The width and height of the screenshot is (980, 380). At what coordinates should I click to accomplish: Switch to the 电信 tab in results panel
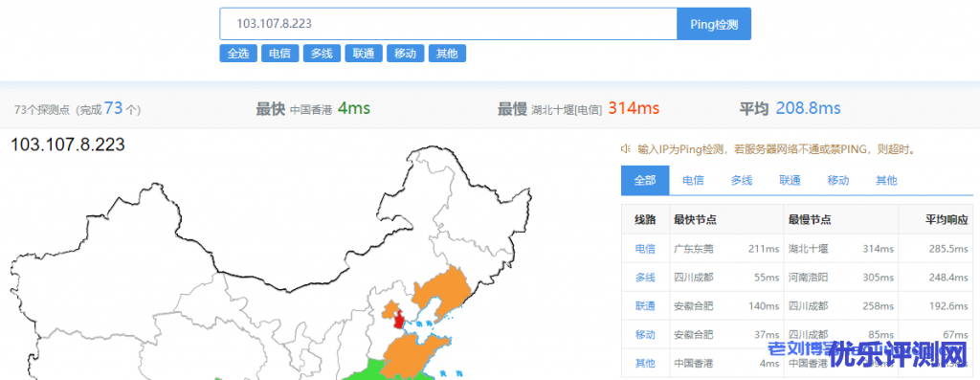(x=693, y=181)
